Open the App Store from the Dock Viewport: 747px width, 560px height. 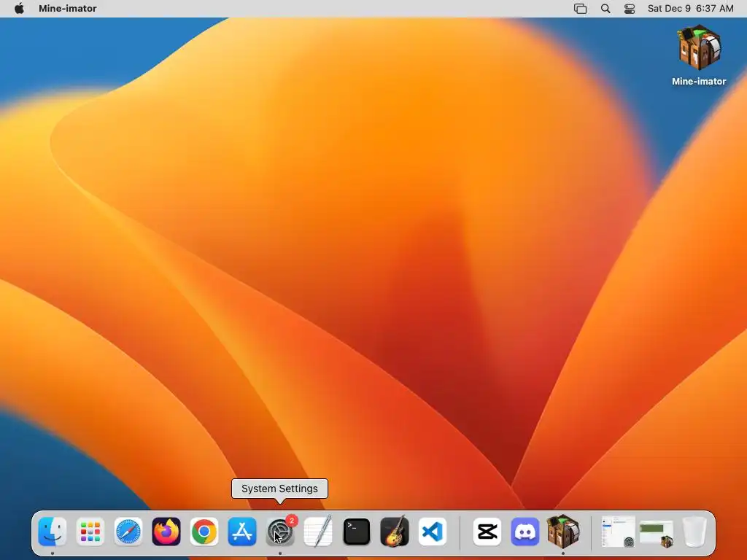pos(242,532)
